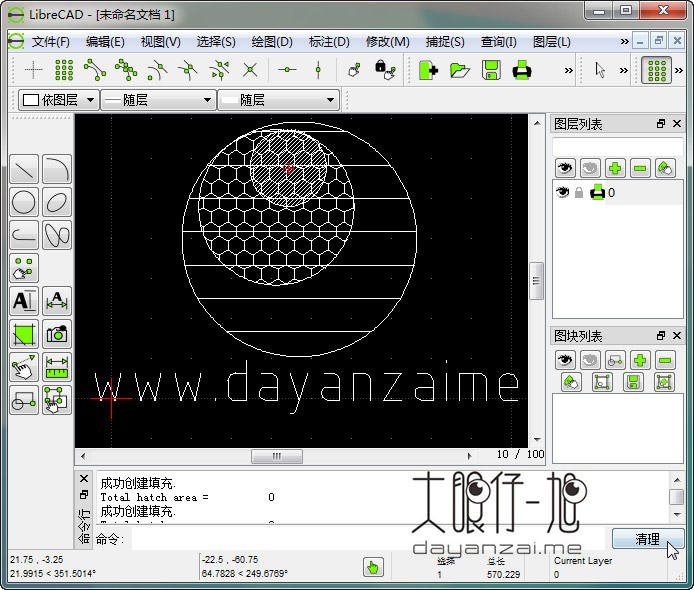Edit layer attributes
This screenshot has width=694, height=590.
click(665, 168)
